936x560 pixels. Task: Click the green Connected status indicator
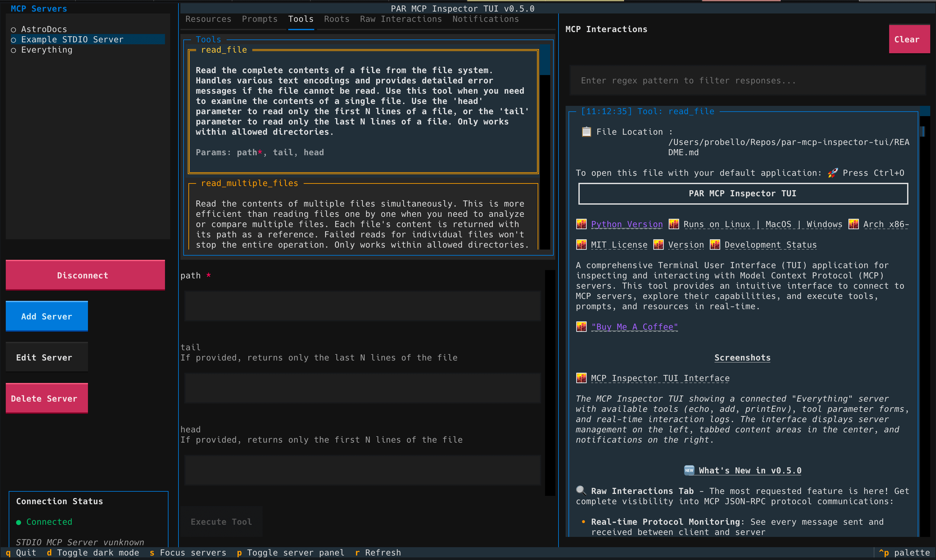click(x=19, y=522)
